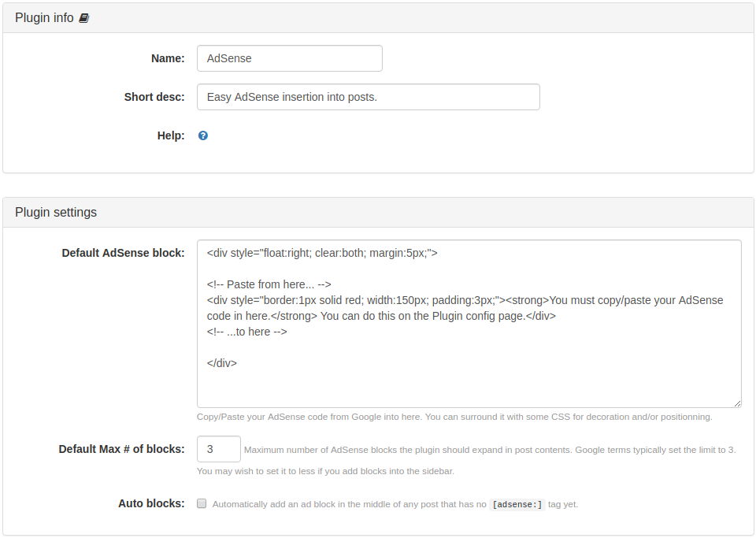The width and height of the screenshot is (756, 538).
Task: Click the 'Default AdSense block:' label
Action: coord(123,253)
